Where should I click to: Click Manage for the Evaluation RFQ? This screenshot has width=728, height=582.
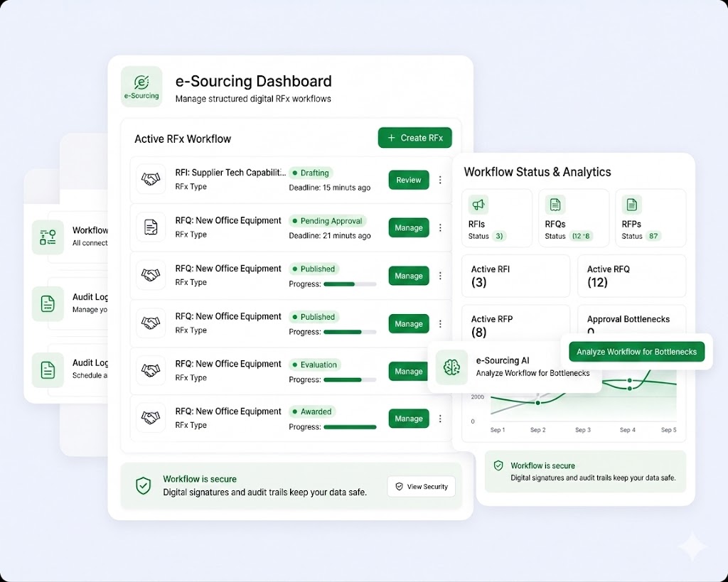(409, 371)
